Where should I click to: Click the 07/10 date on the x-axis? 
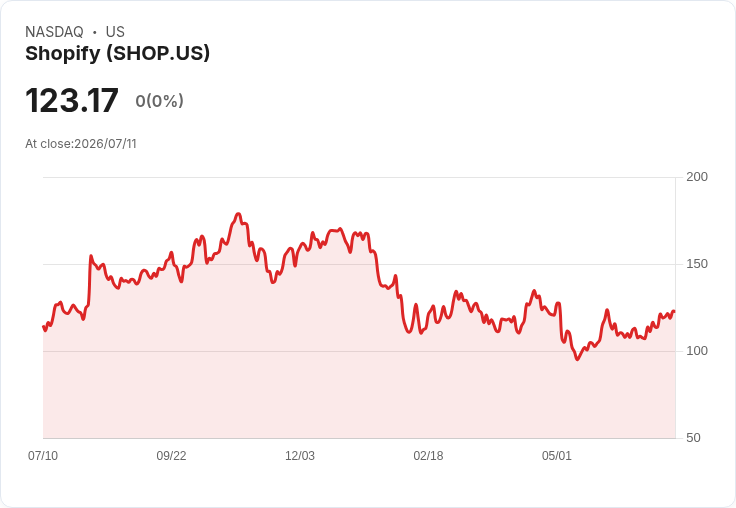point(43,455)
